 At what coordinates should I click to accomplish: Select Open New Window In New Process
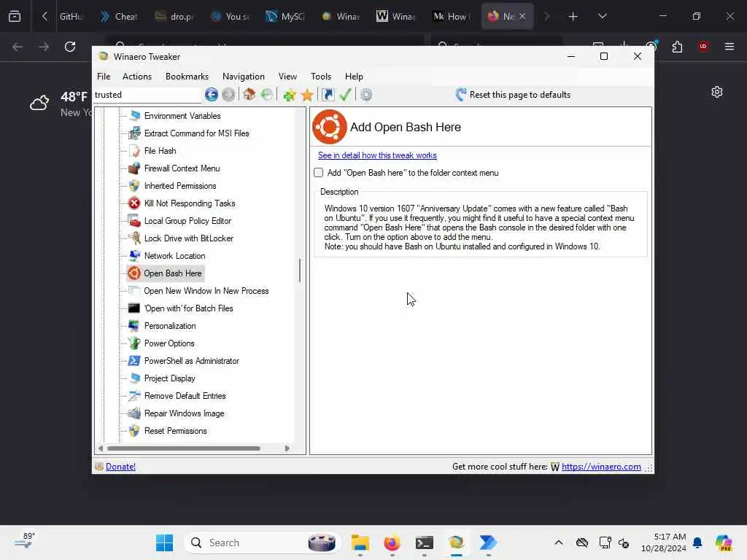tap(206, 291)
